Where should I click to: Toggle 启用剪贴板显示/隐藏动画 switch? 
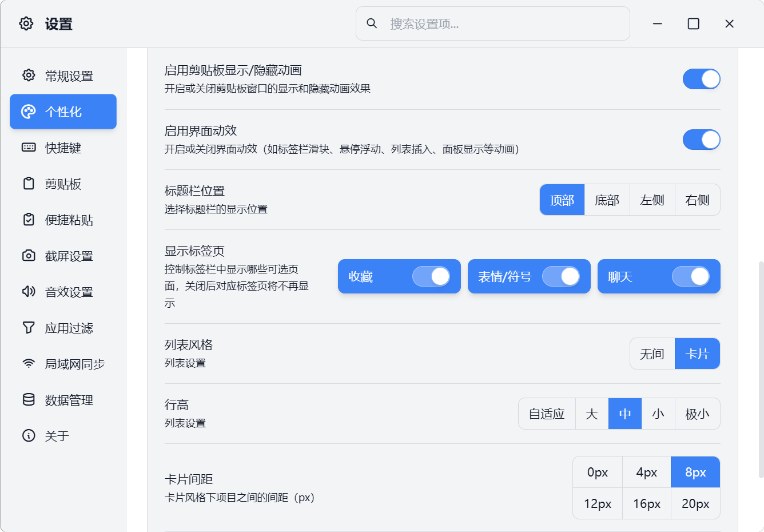pos(702,79)
